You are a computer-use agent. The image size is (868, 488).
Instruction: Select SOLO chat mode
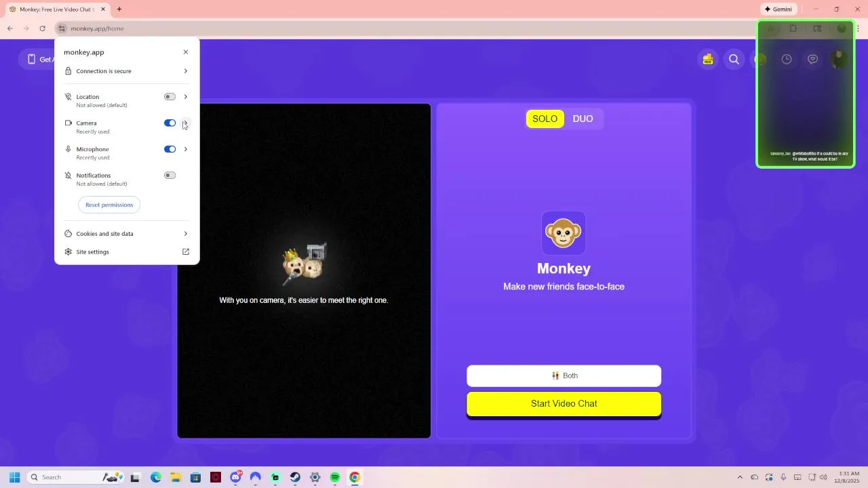[x=545, y=119]
